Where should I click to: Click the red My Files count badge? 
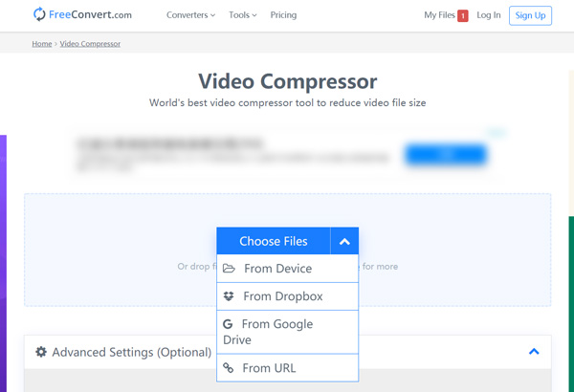click(x=463, y=16)
